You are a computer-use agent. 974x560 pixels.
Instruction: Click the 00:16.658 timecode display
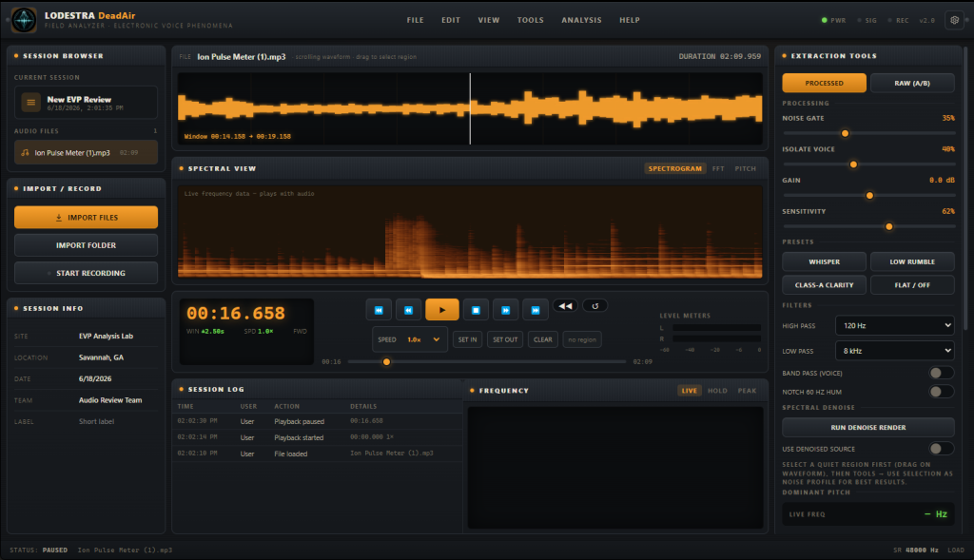tap(236, 314)
